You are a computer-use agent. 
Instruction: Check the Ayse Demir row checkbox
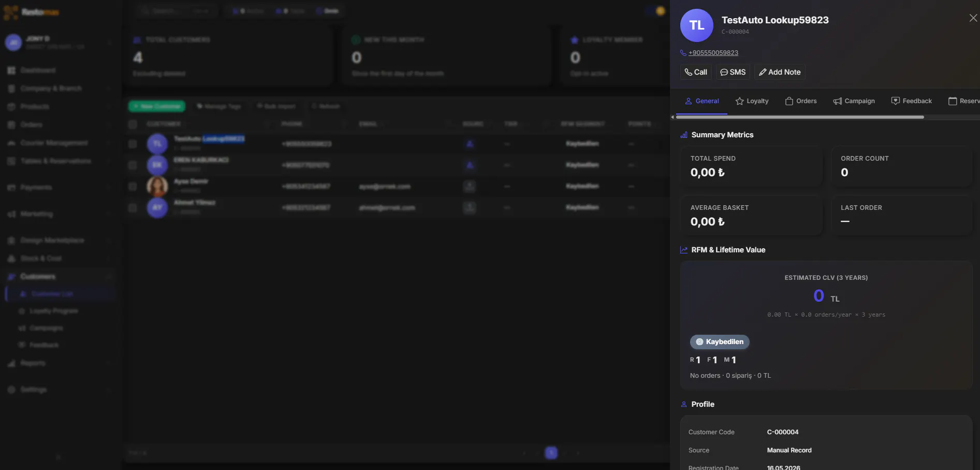(x=133, y=187)
